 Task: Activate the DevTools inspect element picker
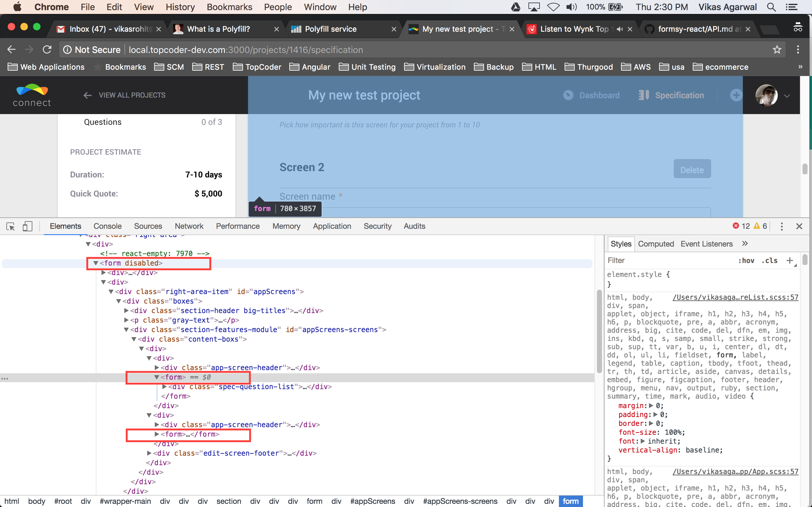pos(10,226)
